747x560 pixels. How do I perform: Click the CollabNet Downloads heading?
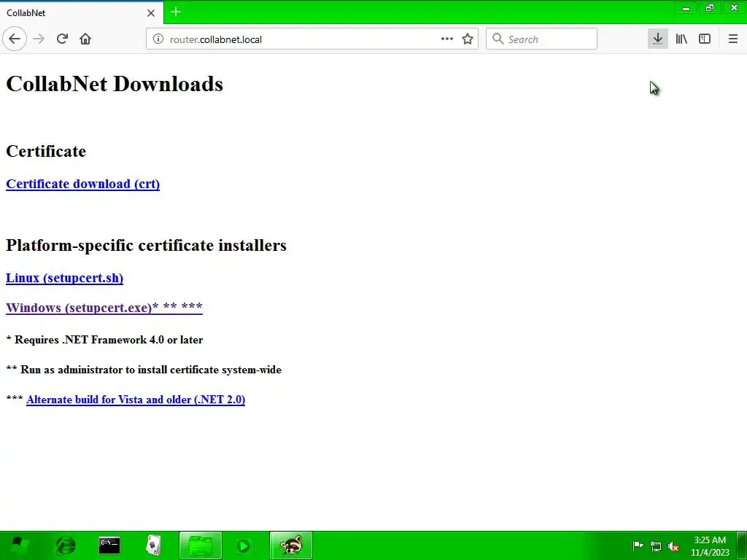coord(115,84)
